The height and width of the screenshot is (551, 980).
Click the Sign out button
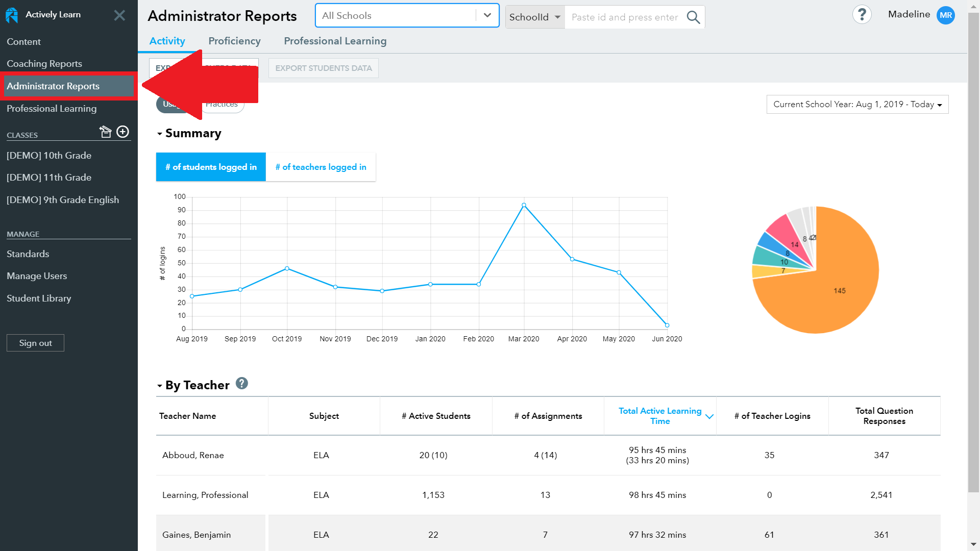[35, 342]
